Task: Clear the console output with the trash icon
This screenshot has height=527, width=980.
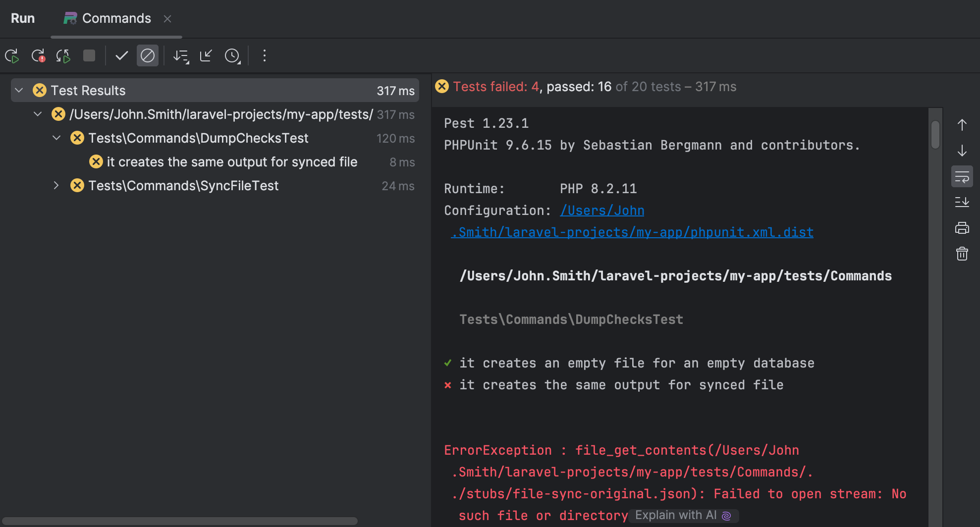Action: tap(962, 254)
